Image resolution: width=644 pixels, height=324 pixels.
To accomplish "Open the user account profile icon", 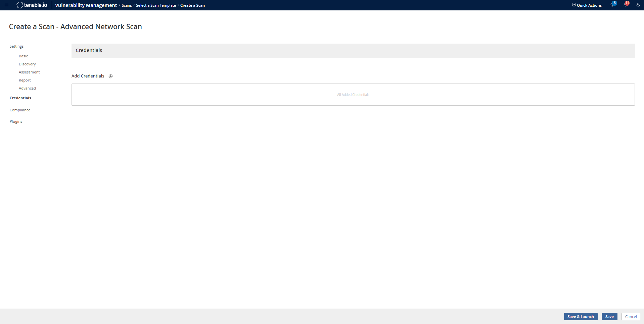I will [638, 5].
